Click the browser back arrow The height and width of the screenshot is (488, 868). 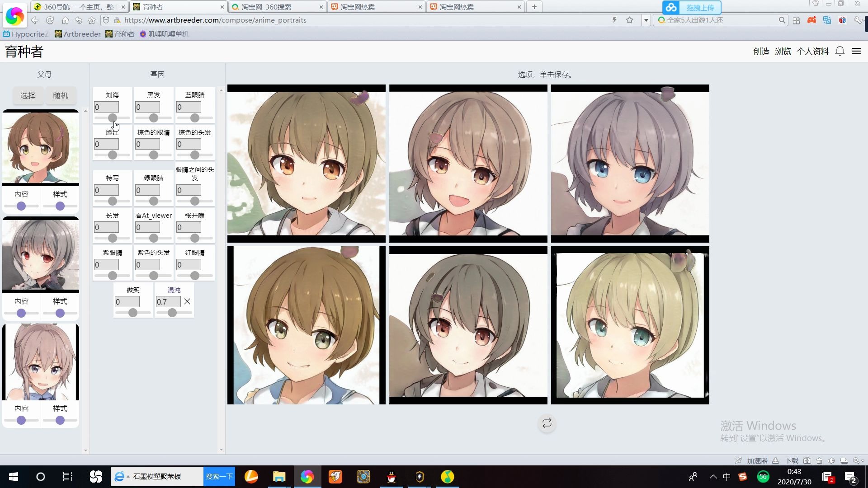pos(35,20)
